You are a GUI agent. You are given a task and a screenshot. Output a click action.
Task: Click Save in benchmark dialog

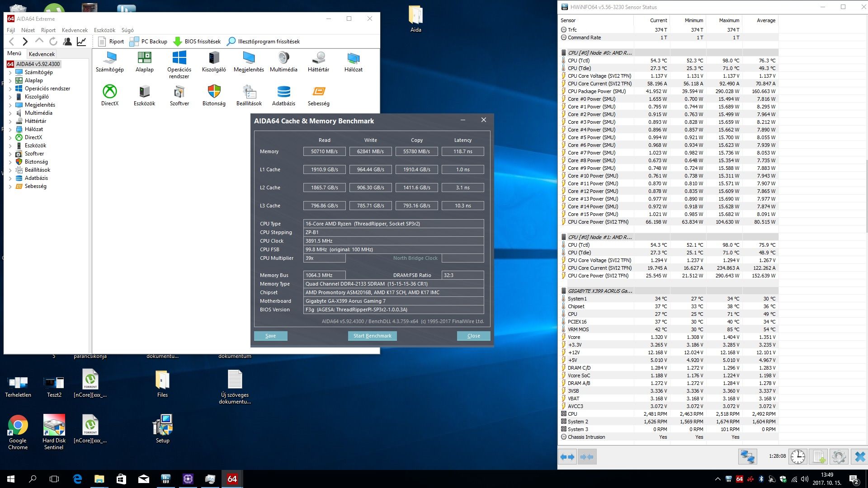[x=270, y=336]
